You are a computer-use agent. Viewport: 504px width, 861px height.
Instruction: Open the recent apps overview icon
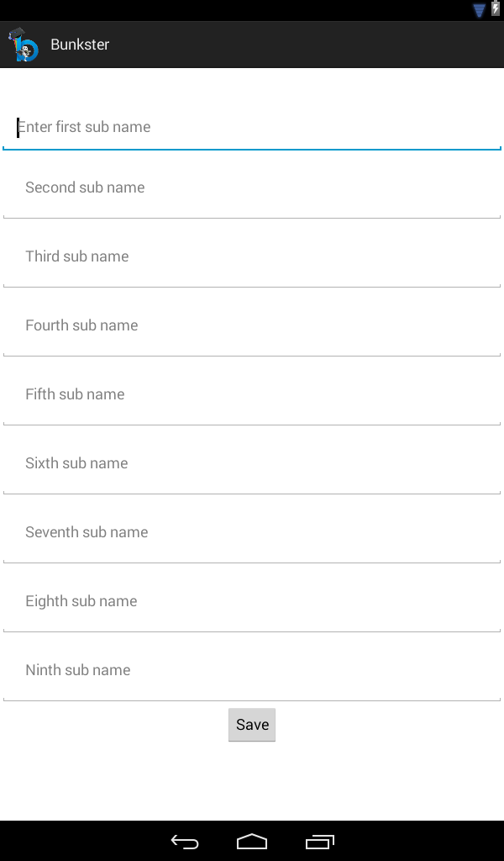pyautogui.click(x=320, y=841)
